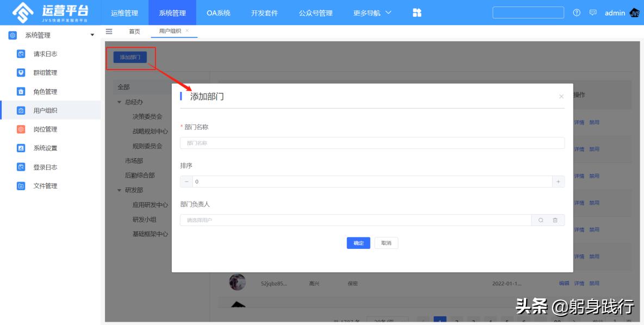Switch to the 首页 tab
The height and width of the screenshot is (325, 644).
(x=134, y=31)
